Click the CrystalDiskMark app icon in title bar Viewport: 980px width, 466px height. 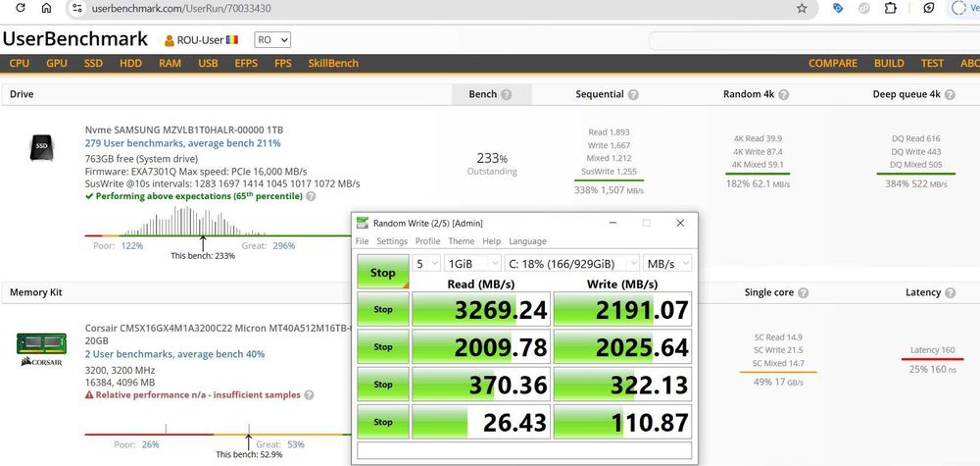tap(362, 224)
